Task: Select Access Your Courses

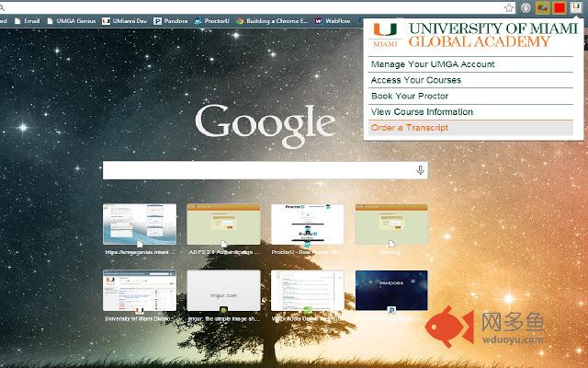Action: point(471,80)
